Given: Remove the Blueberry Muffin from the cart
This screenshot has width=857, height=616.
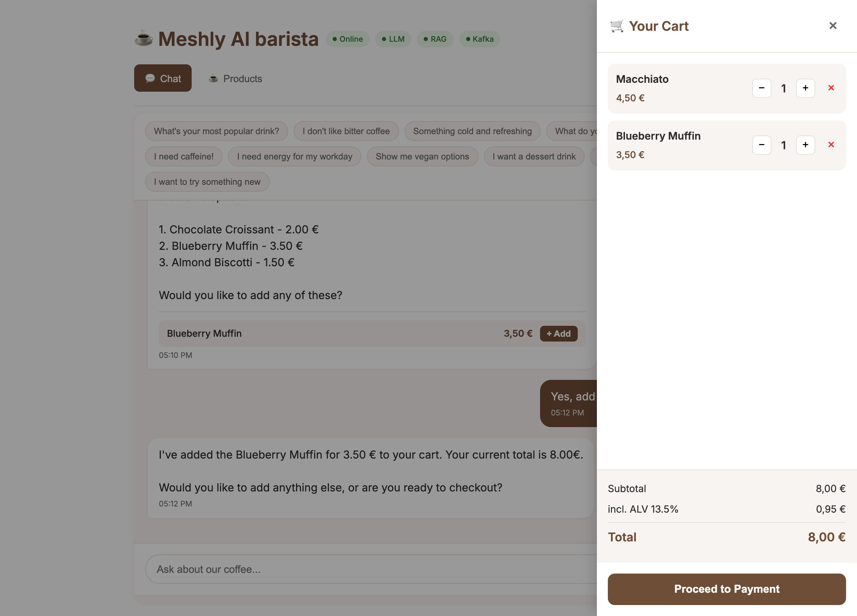Looking at the screenshot, I should point(831,145).
